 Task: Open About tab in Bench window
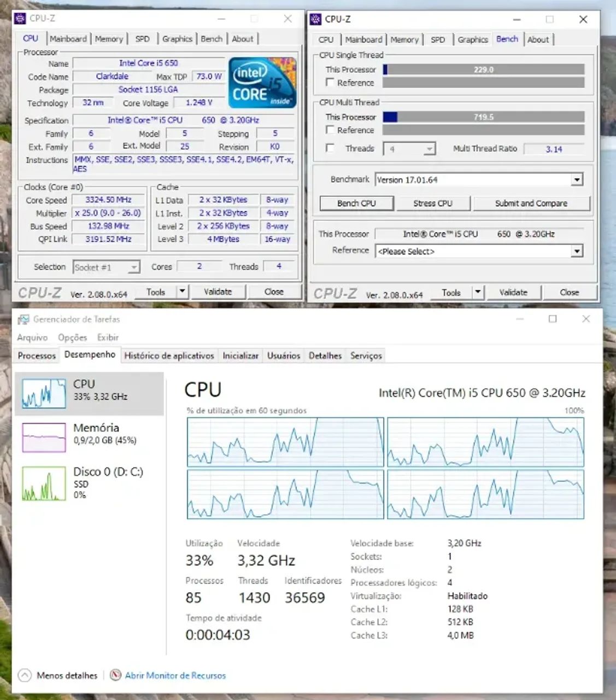(x=538, y=39)
